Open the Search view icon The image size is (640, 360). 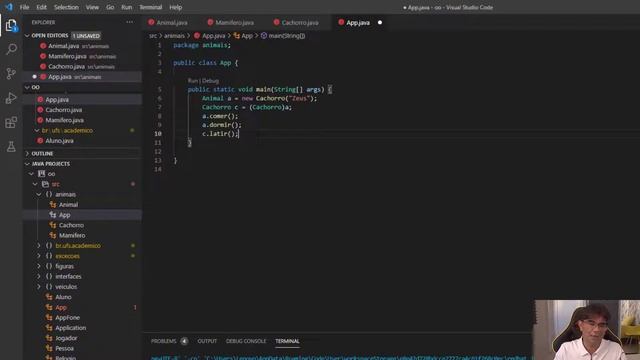[x=11, y=49]
